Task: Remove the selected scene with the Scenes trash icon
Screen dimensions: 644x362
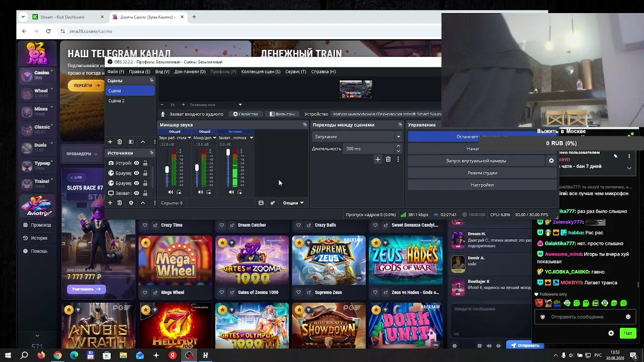Action: pyautogui.click(x=119, y=142)
